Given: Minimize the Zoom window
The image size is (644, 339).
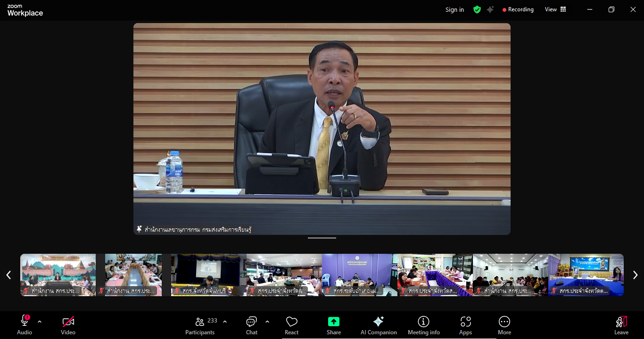Looking at the screenshot, I should click(x=590, y=9).
